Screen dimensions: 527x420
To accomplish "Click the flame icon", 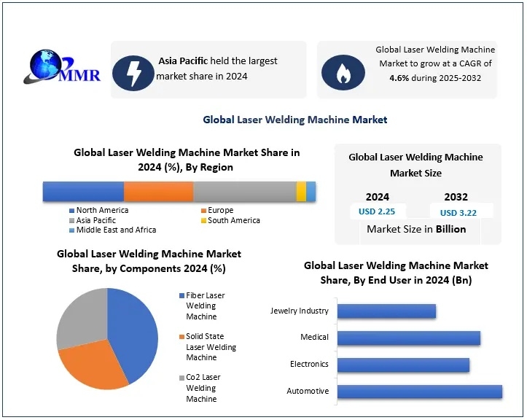I will tap(341, 71).
